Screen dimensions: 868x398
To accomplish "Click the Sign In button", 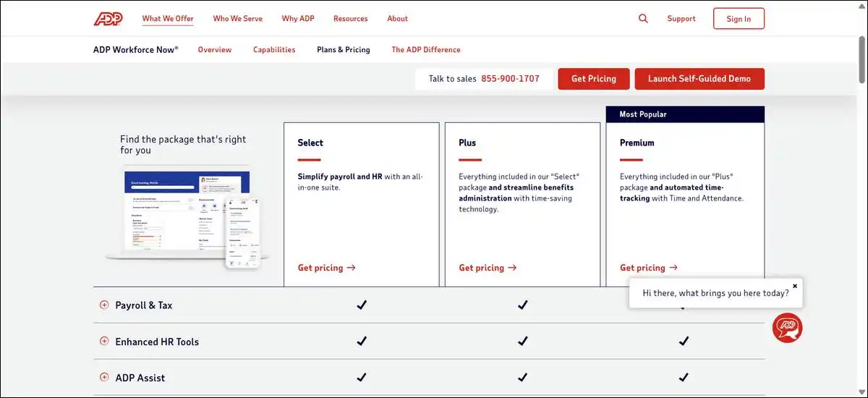I will [x=739, y=19].
